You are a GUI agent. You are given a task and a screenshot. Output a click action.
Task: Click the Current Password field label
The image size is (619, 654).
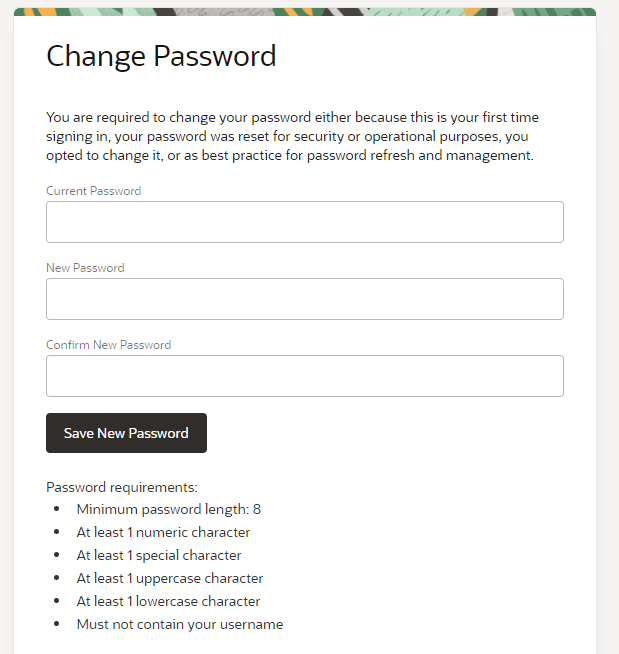93,191
